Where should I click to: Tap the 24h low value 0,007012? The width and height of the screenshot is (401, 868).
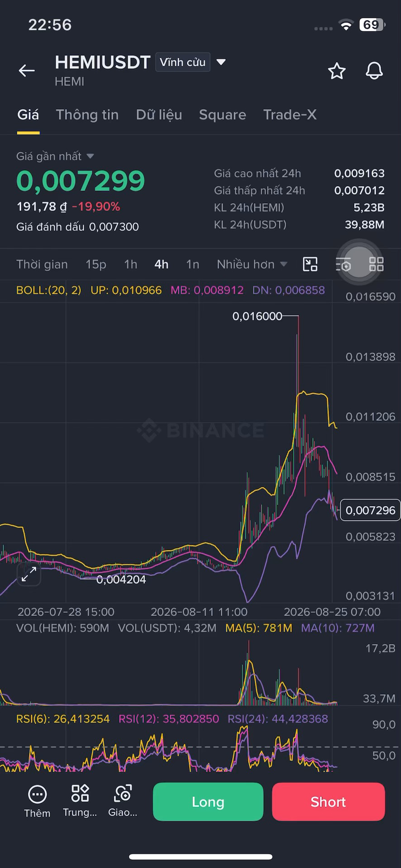click(x=359, y=190)
